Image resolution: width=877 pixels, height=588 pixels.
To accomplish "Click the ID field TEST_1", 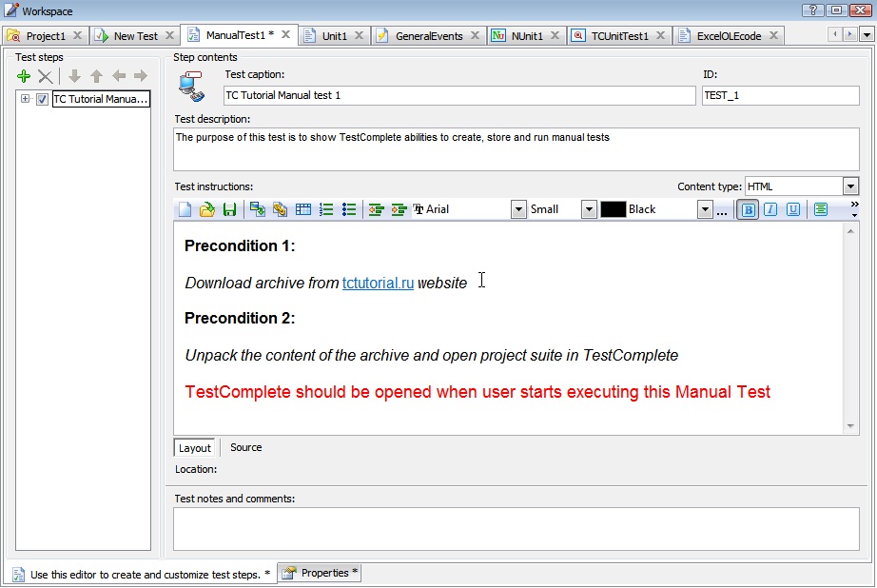I will pos(780,96).
